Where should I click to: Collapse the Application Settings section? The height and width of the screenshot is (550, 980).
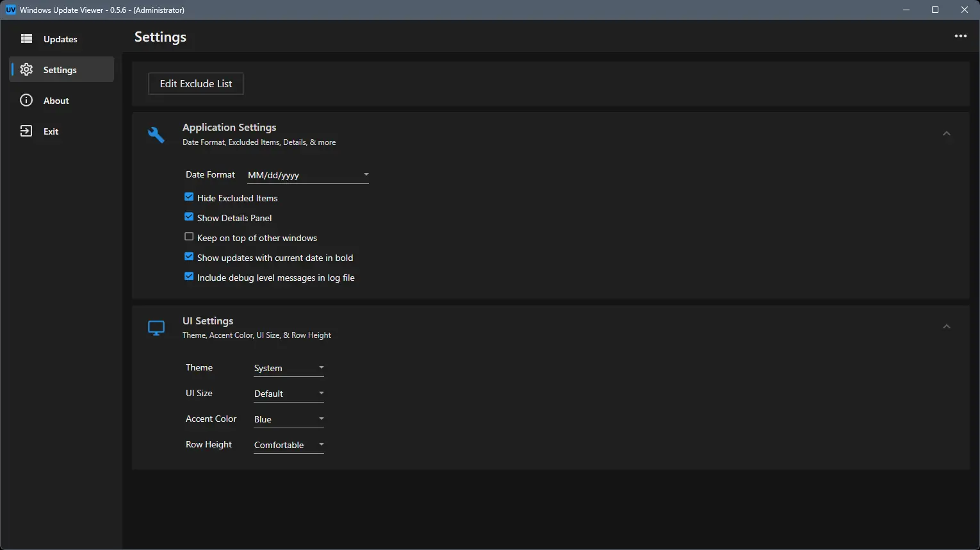pos(946,134)
